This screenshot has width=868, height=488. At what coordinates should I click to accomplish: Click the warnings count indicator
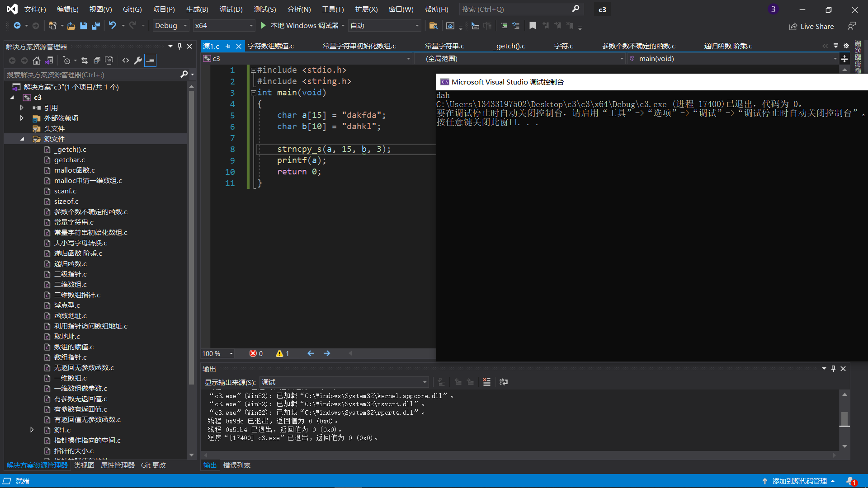283,353
